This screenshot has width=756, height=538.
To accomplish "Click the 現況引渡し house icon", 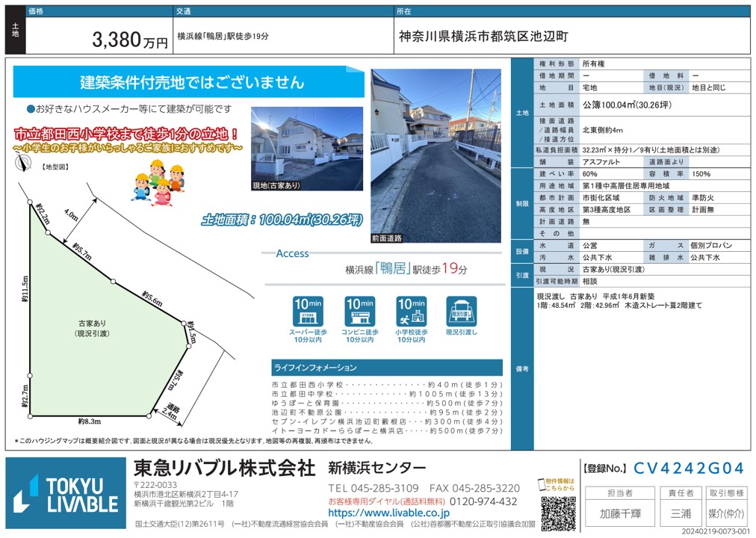I will (462, 312).
